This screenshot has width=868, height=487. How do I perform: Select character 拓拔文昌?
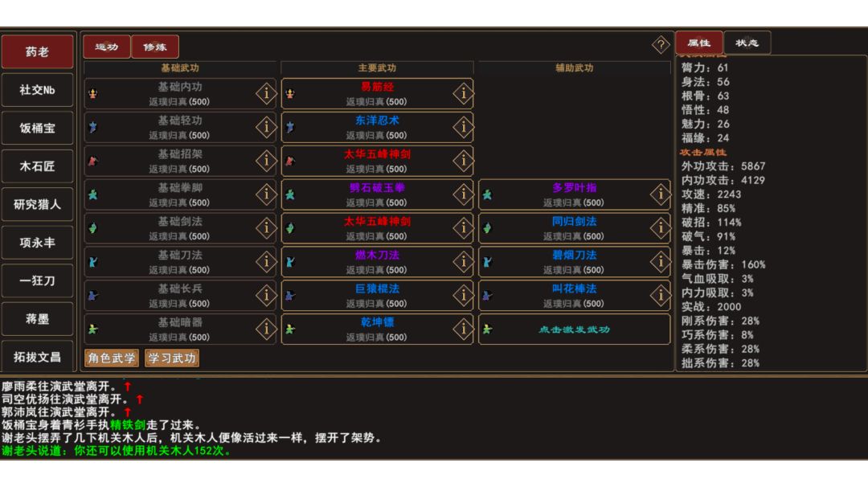pyautogui.click(x=37, y=356)
